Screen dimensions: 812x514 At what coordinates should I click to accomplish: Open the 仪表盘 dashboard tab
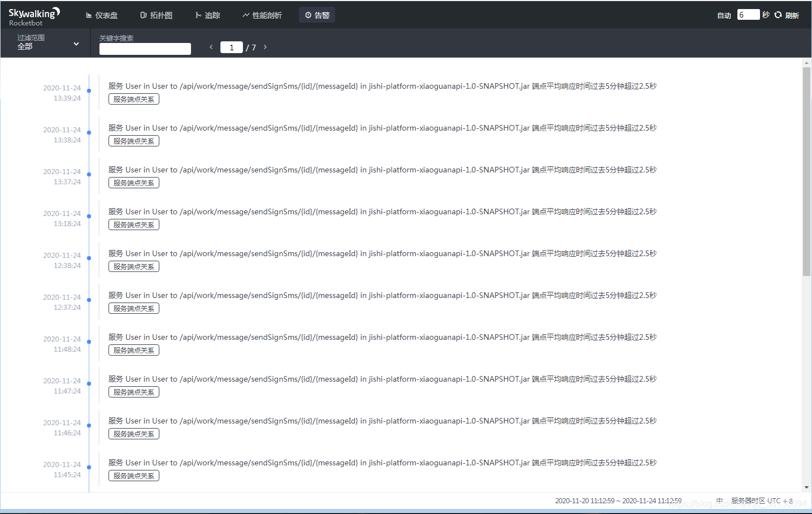click(102, 15)
